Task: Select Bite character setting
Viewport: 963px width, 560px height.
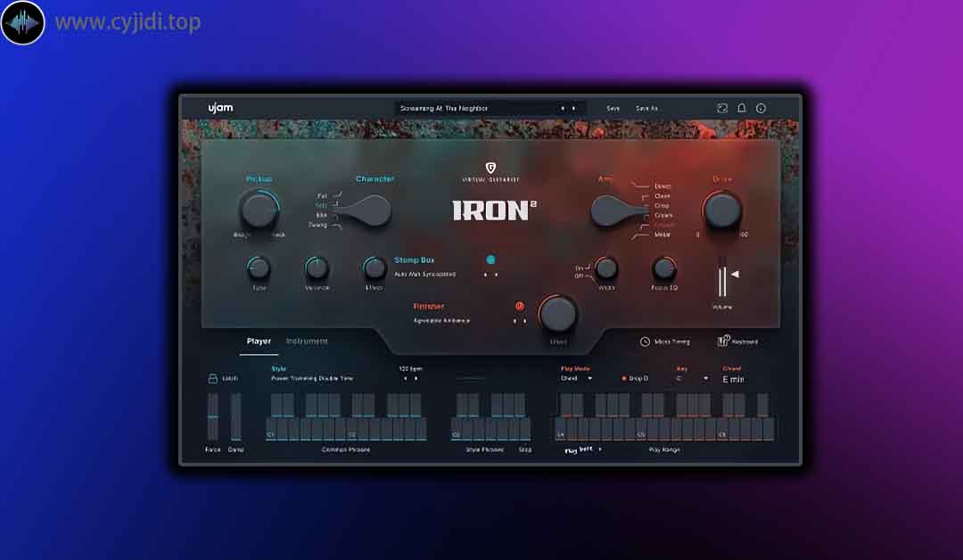Action: 321,215
